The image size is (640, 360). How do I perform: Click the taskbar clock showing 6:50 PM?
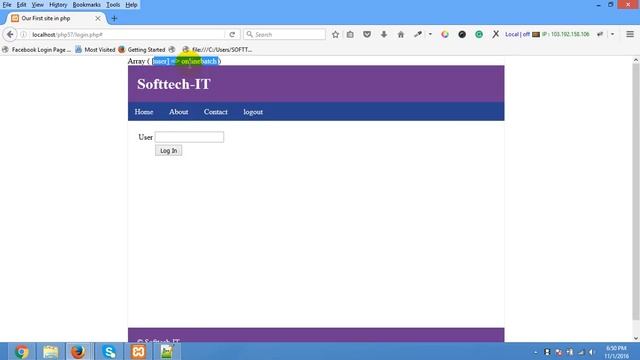tap(616, 352)
